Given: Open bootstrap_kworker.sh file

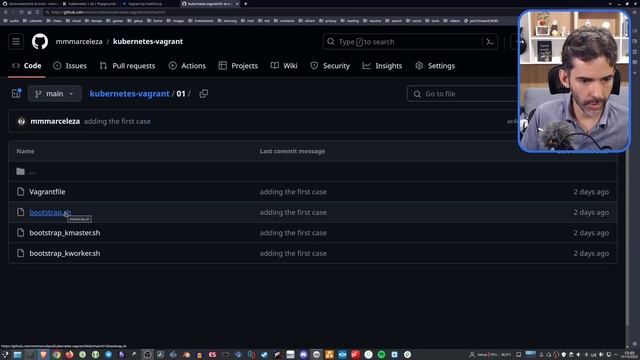Looking at the screenshot, I should tap(64, 253).
